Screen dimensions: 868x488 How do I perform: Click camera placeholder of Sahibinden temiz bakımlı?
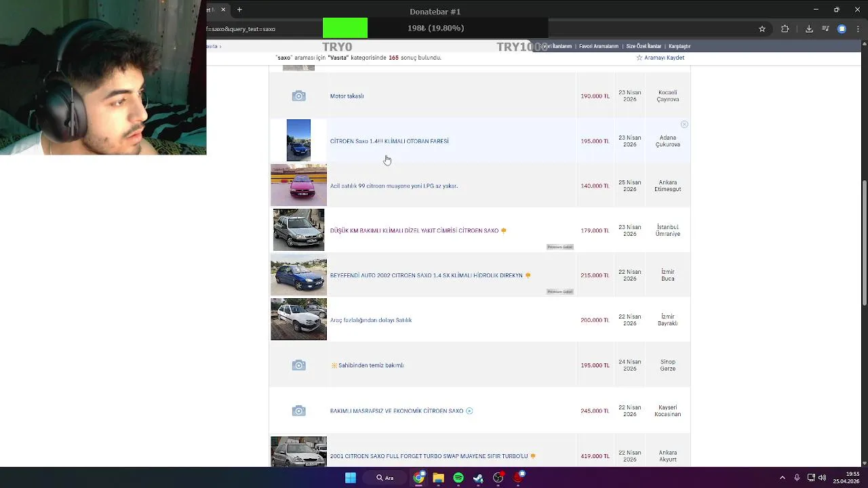298,365
